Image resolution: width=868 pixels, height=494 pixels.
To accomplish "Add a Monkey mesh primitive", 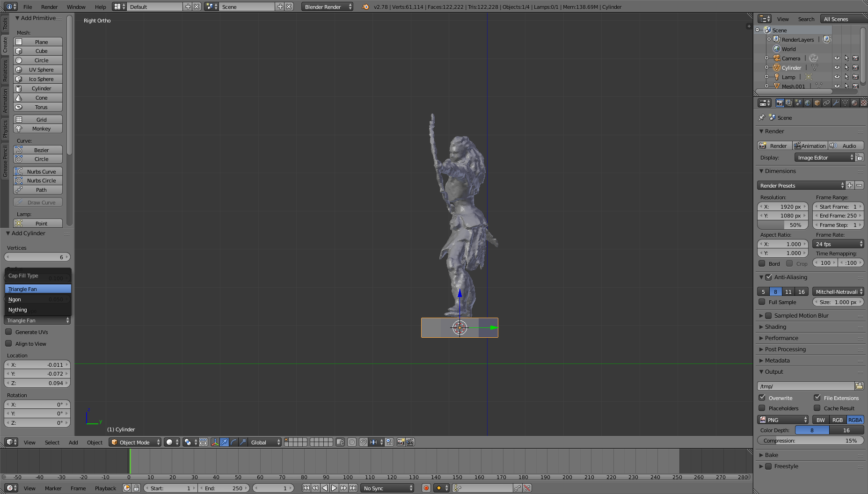I will (x=38, y=129).
